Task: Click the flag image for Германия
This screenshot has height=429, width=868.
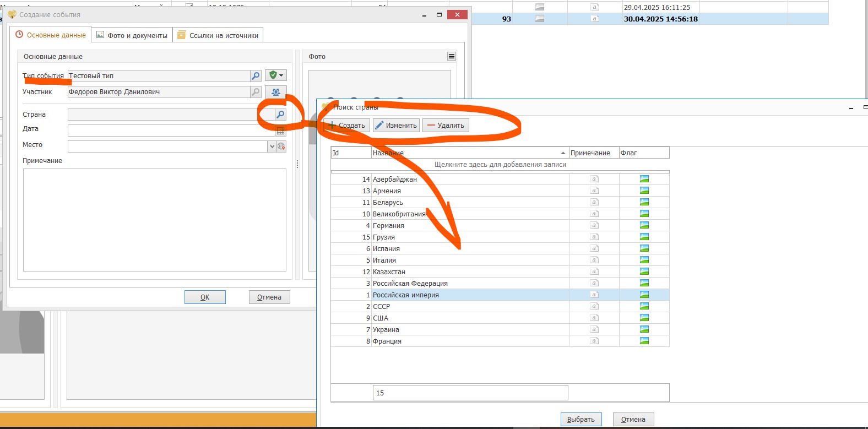Action: pos(644,225)
